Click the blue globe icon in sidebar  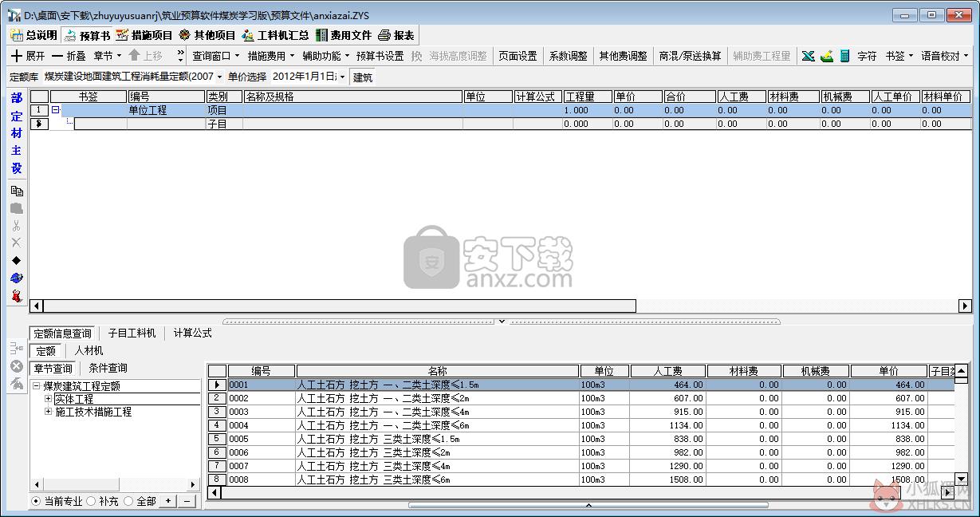click(x=17, y=278)
